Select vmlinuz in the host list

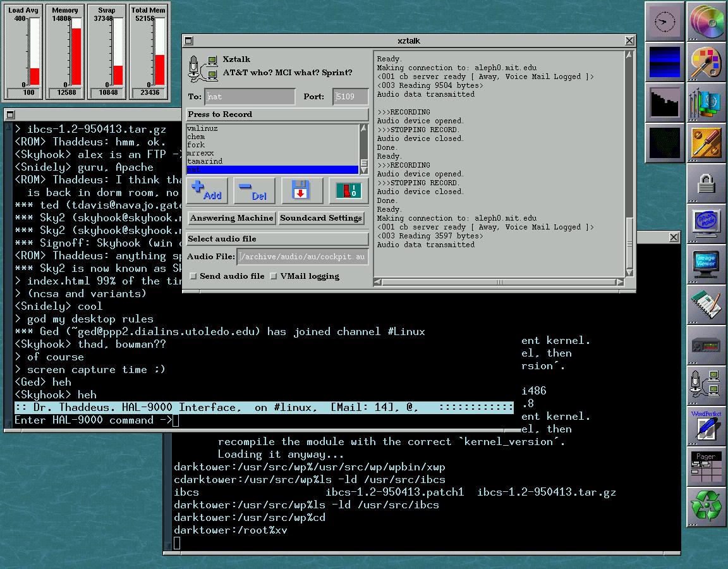[x=202, y=128]
